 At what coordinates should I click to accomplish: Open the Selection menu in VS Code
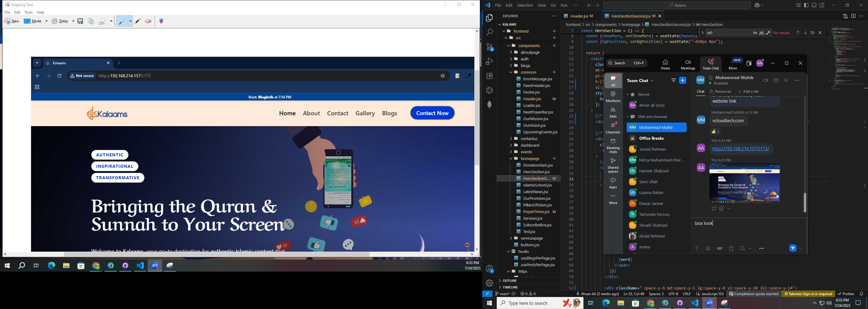pyautogui.click(x=525, y=5)
